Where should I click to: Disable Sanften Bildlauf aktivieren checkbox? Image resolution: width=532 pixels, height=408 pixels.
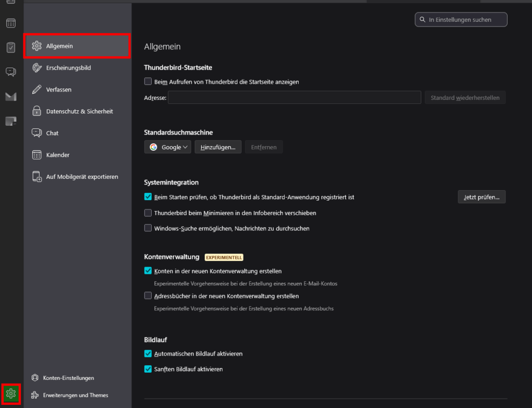tap(148, 369)
